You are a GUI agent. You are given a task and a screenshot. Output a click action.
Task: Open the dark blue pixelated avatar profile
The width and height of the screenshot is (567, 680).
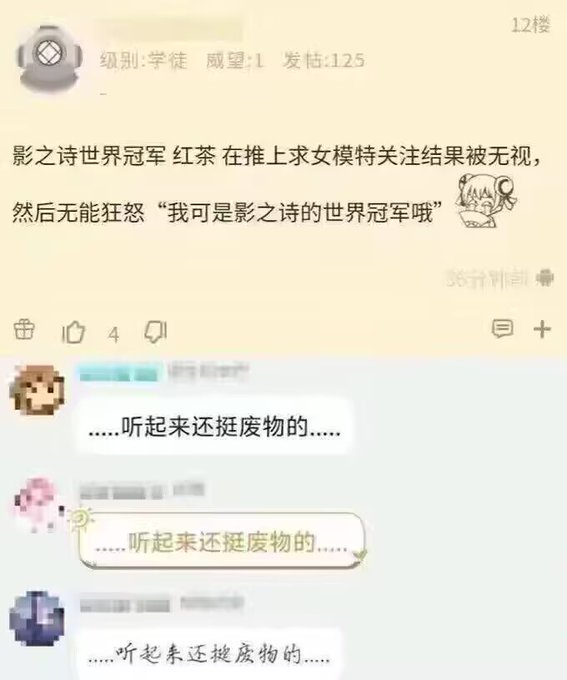[36, 618]
